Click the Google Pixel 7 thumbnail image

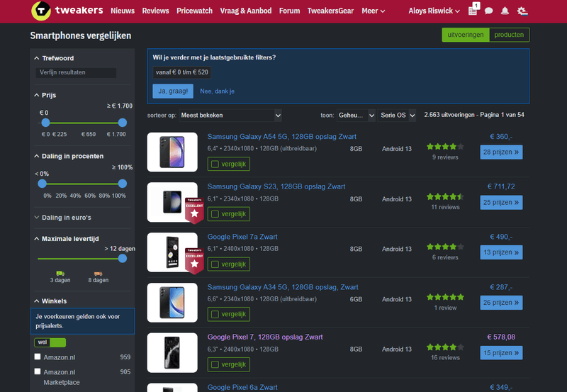172,352
